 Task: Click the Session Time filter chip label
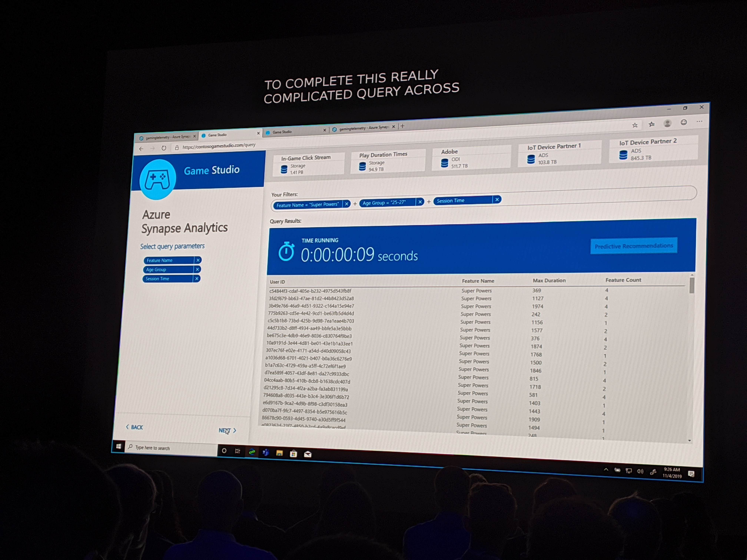[x=451, y=201]
